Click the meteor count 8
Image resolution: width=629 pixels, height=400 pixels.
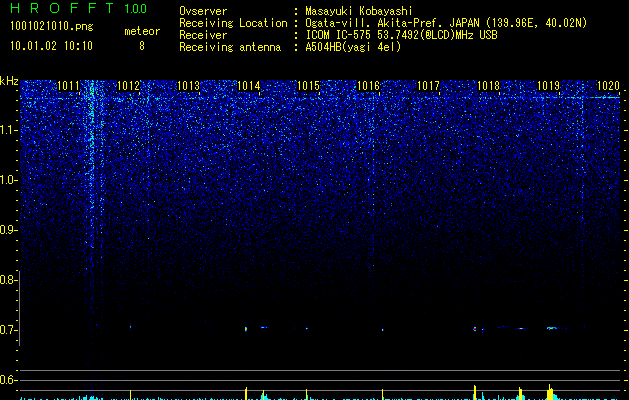click(x=142, y=46)
